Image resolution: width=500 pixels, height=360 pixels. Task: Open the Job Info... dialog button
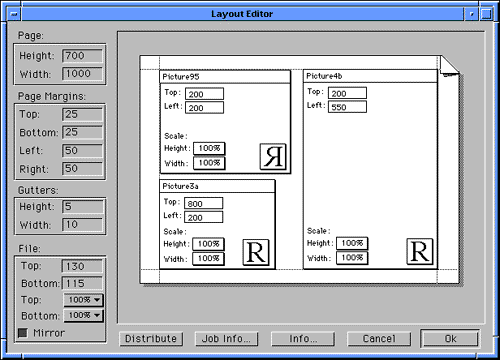(x=226, y=339)
